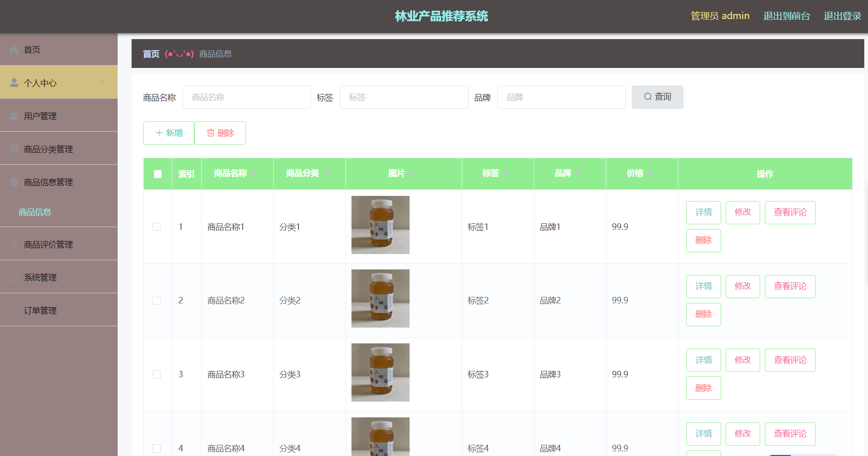The height and width of the screenshot is (456, 868).
Task: Click the plus icon in 新增 button
Action: [x=159, y=133]
